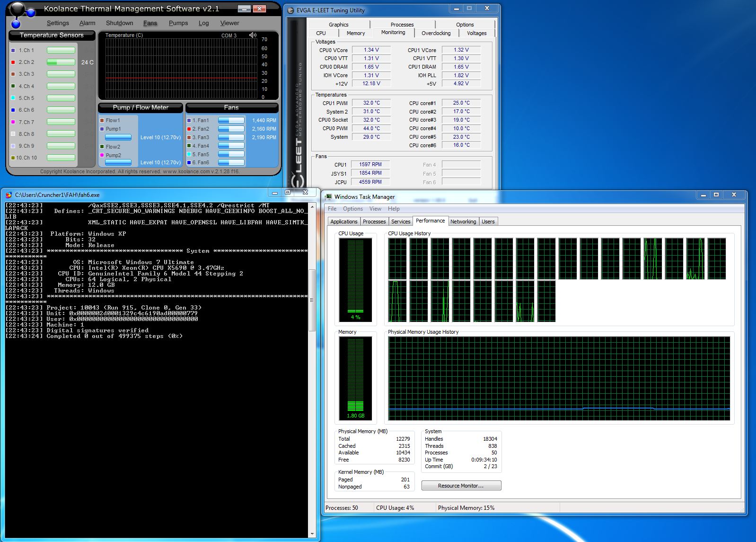Open Task Manager View menu
The height and width of the screenshot is (542, 756).
(x=375, y=209)
